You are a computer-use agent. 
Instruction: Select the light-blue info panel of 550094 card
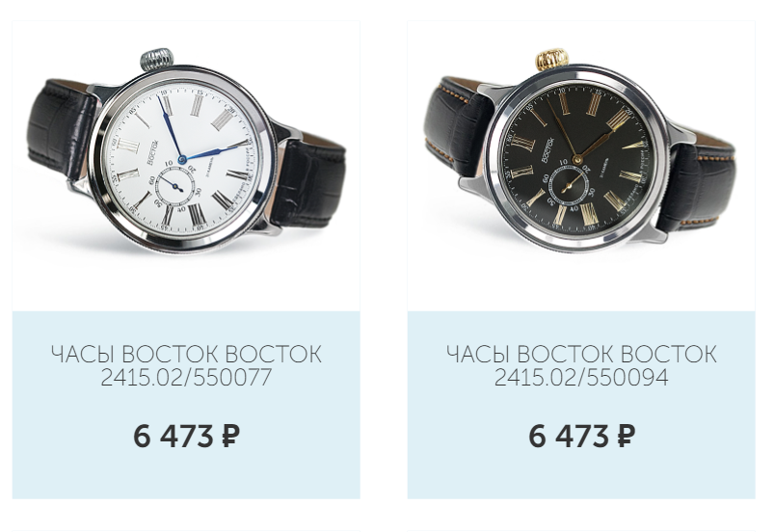tap(581, 405)
